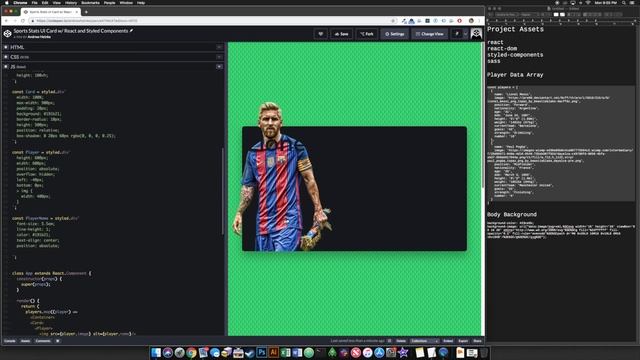Image resolution: width=640 pixels, height=360 pixels.
Task: Open Google Chrome in dock
Action: click(x=191, y=353)
